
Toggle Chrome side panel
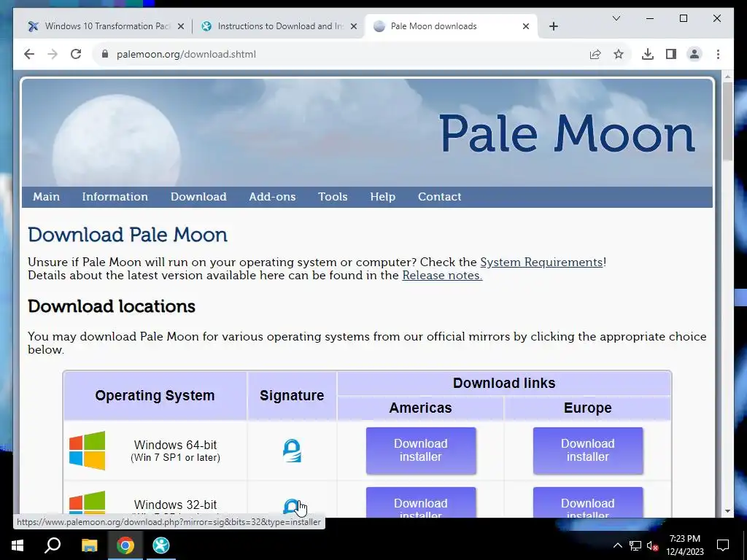(x=671, y=54)
